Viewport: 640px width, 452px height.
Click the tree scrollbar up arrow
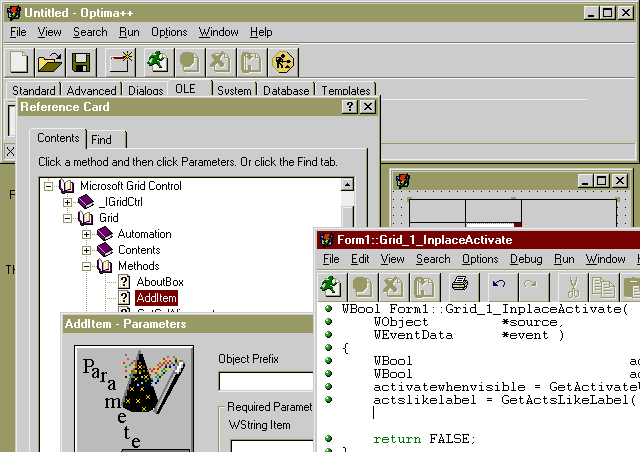(347, 185)
